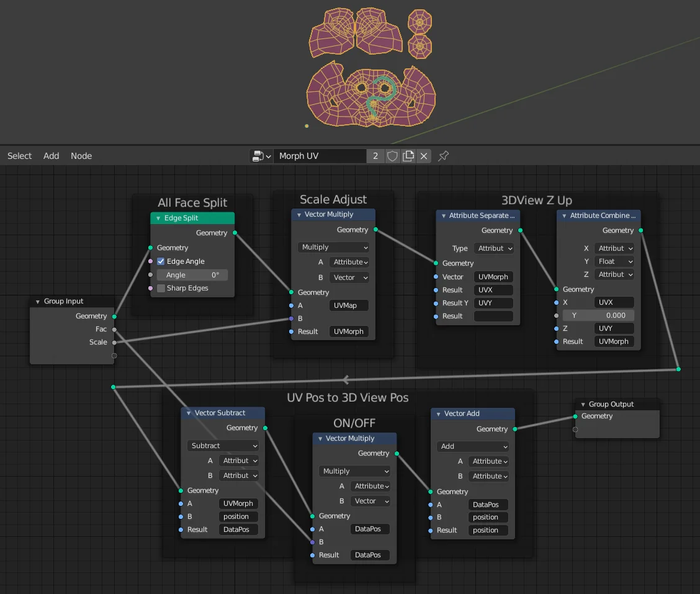700x594 pixels.
Task: Open the Y Float dropdown in Attribute Combine
Action: (614, 261)
